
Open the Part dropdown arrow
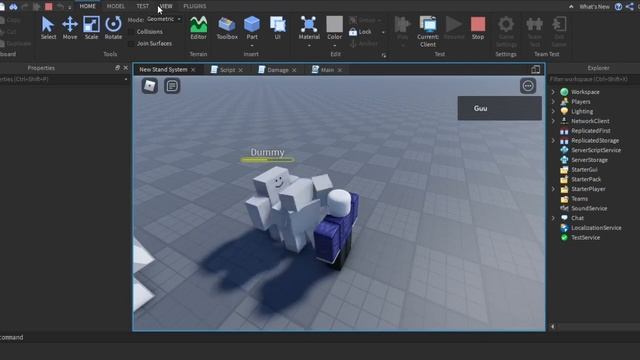[252, 46]
